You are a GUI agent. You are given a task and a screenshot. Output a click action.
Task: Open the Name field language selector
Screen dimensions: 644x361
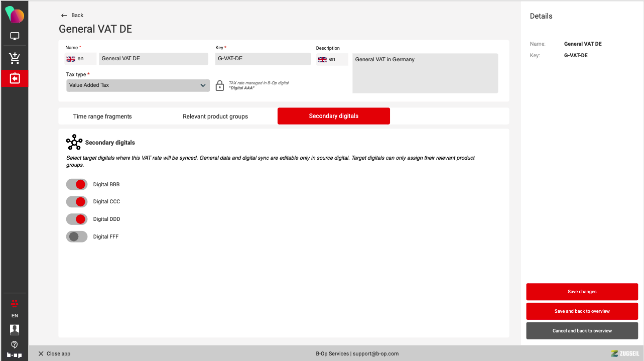point(80,59)
